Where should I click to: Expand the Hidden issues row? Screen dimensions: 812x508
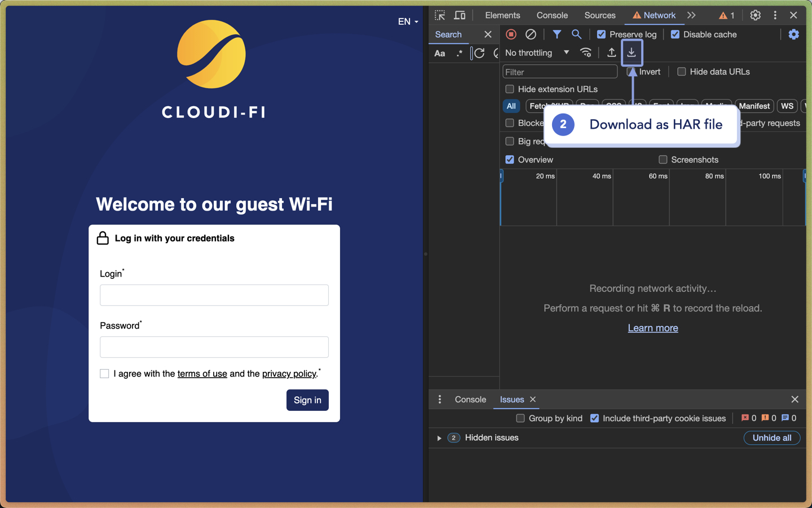[x=439, y=438]
